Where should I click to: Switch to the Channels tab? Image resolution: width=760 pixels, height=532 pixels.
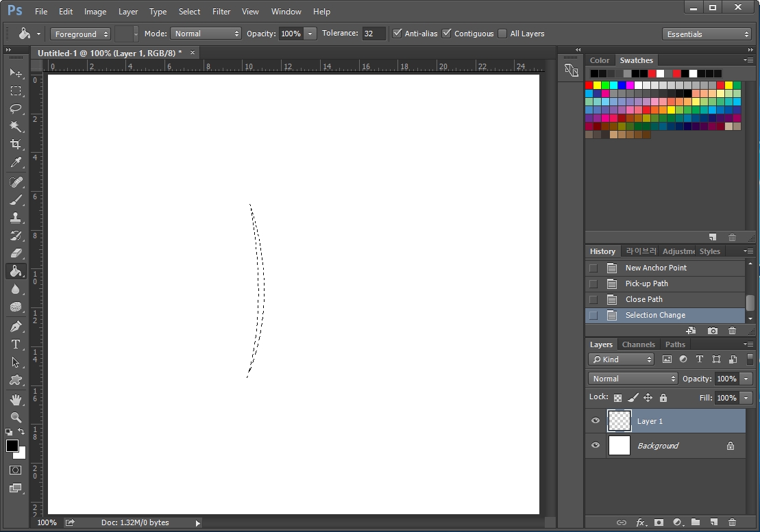[638, 344]
